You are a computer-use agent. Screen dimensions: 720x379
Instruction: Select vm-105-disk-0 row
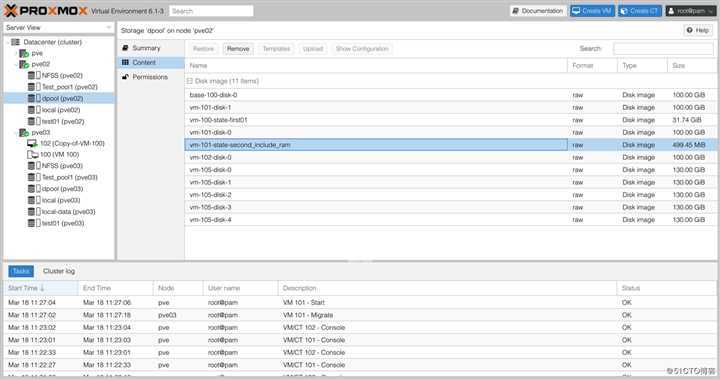click(450, 170)
